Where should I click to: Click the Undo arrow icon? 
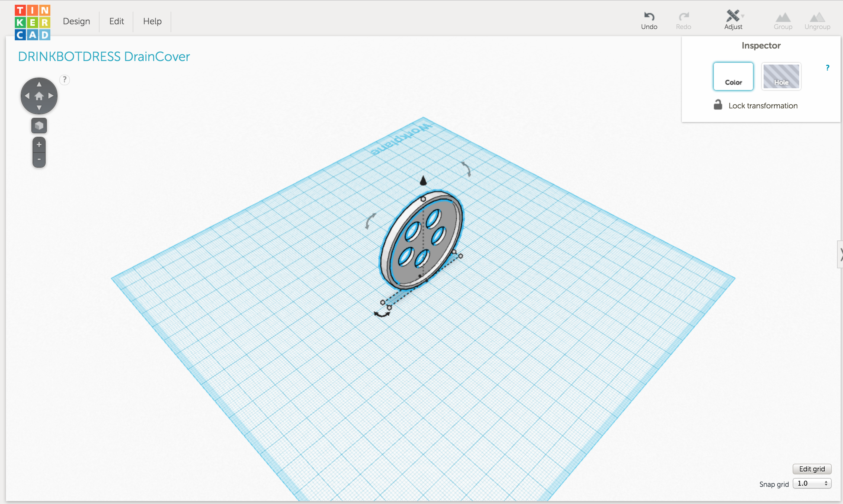(649, 16)
